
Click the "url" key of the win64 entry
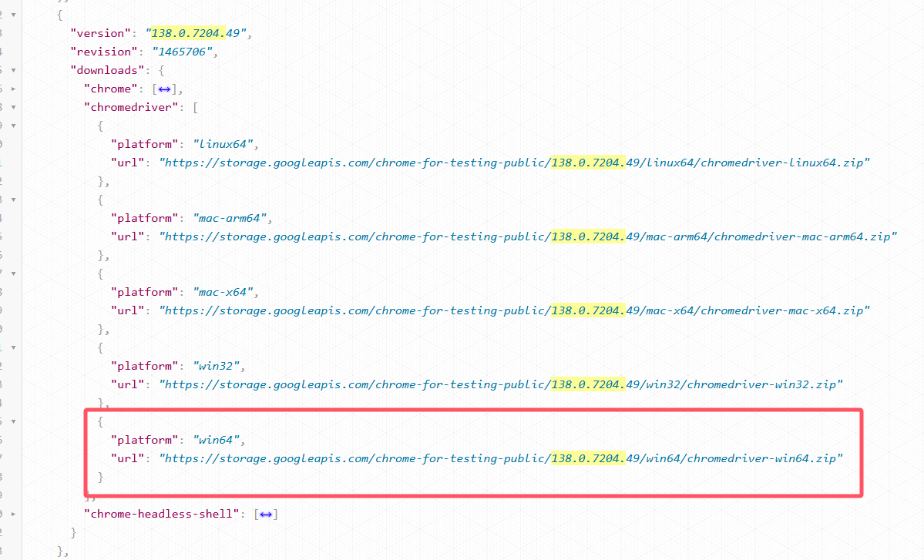click(x=128, y=458)
